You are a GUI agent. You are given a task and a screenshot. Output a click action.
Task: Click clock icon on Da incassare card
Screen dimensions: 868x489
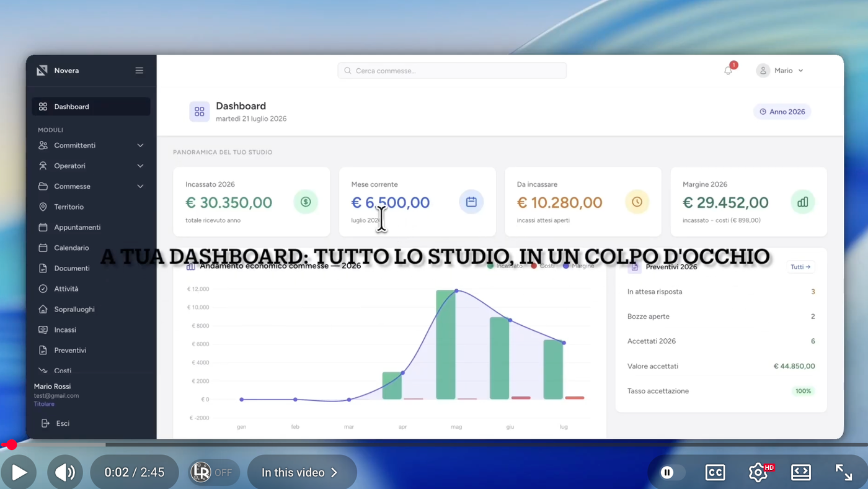click(637, 202)
